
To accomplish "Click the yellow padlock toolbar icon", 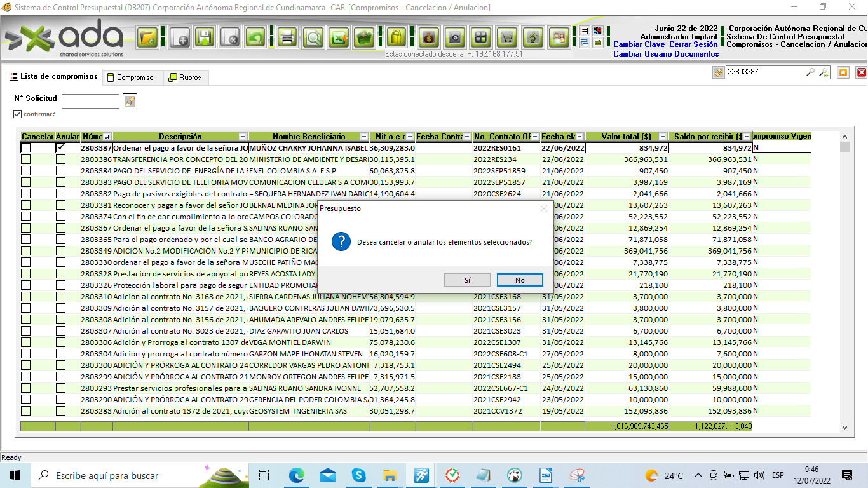I will pyautogui.click(x=397, y=37).
